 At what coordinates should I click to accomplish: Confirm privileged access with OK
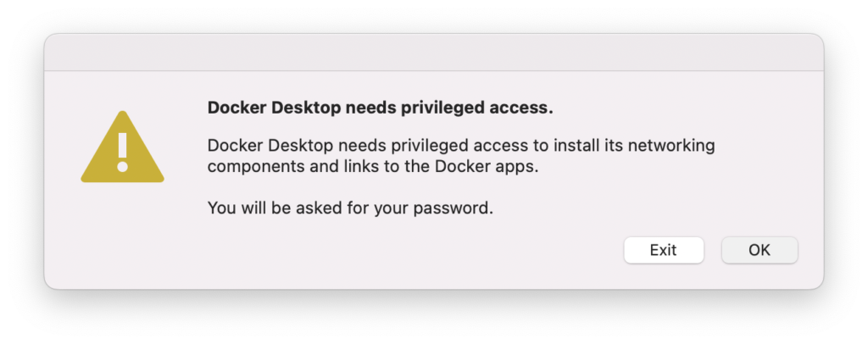759,250
